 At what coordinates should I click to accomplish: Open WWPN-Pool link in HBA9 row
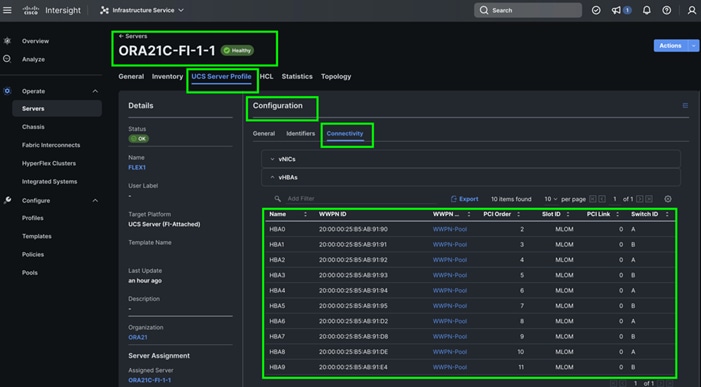coord(450,367)
